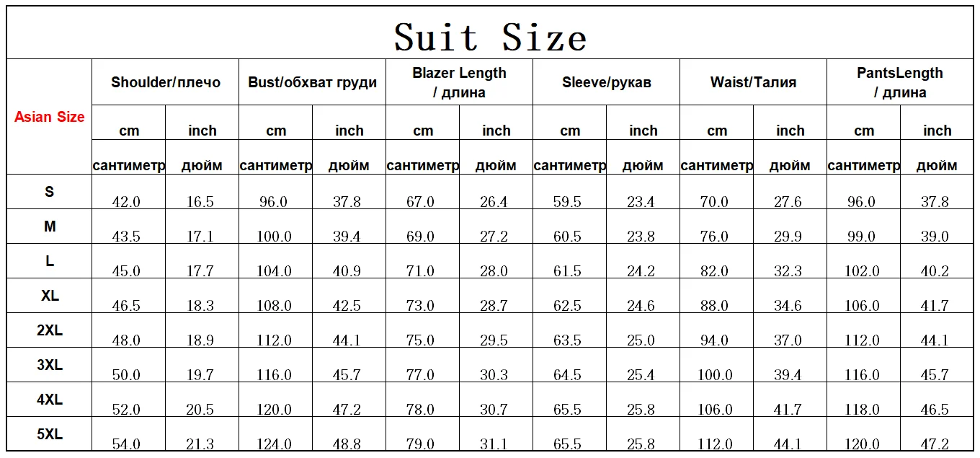The image size is (980, 458).
Task: Select the 31.1 blazer length inch for 5XL
Action: coord(494,444)
